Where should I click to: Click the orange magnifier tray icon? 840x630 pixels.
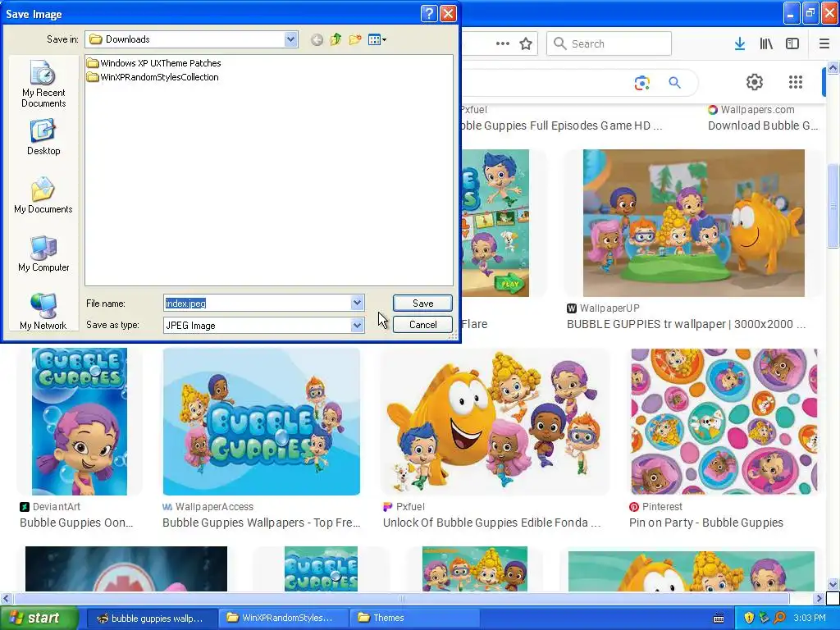(779, 619)
